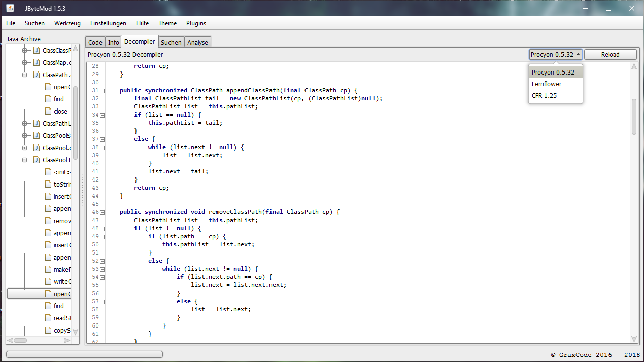The width and height of the screenshot is (644, 362).
Task: Switch to the Analyse tab
Action: pos(197,42)
